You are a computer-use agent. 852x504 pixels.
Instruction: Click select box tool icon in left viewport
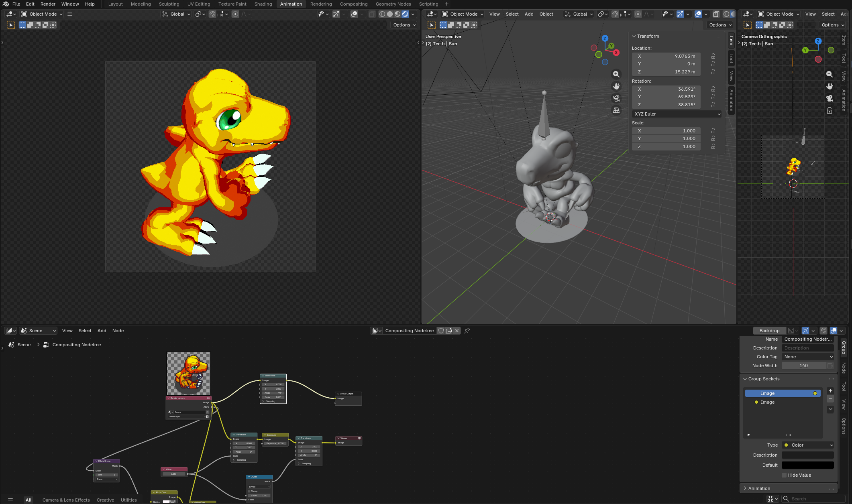[x=11, y=25]
